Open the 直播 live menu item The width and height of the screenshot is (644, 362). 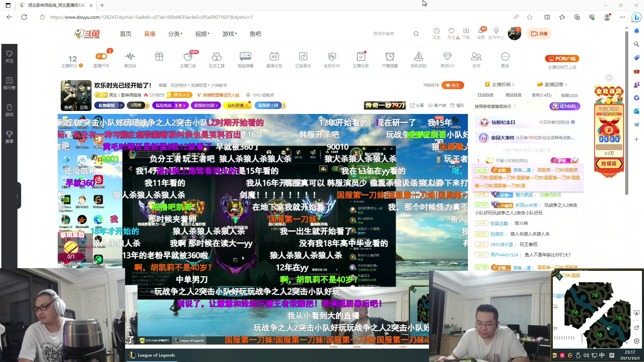click(x=150, y=34)
